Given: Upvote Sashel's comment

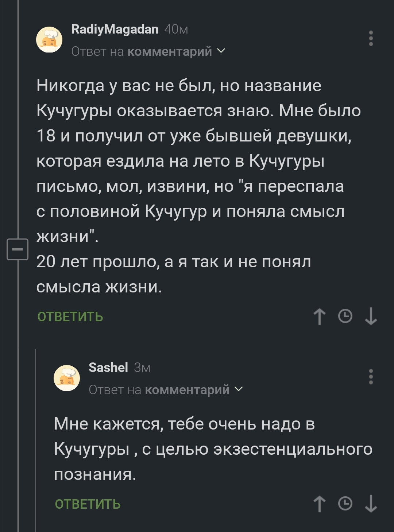Looking at the screenshot, I should pyautogui.click(x=320, y=504).
